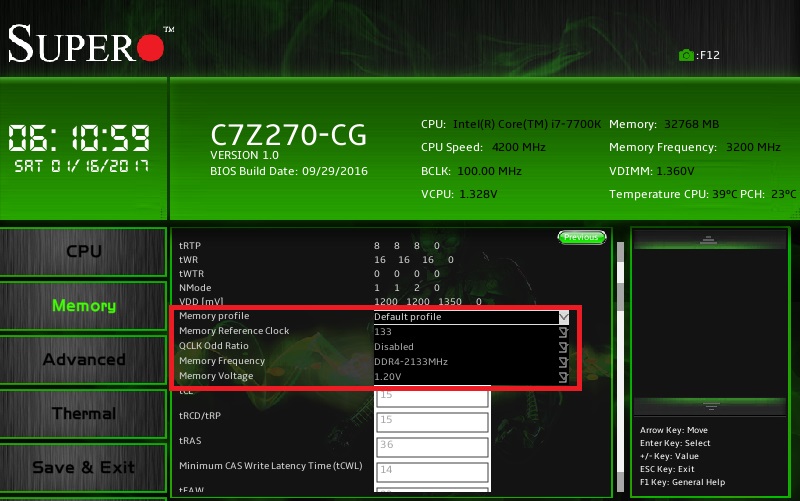Click the 'Memory profile' label
This screenshot has height=501, width=800.
[214, 316]
